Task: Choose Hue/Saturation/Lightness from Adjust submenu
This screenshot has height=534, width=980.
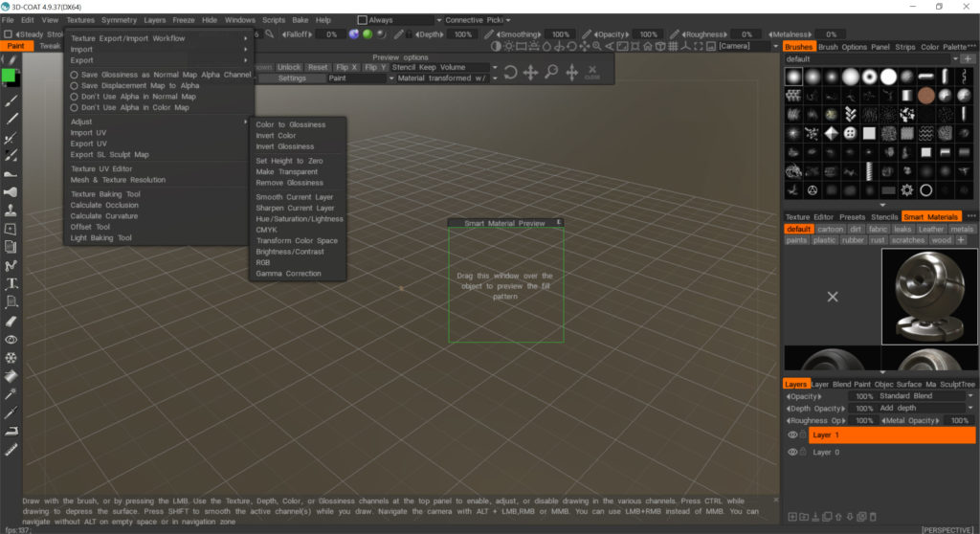Action: (x=299, y=219)
